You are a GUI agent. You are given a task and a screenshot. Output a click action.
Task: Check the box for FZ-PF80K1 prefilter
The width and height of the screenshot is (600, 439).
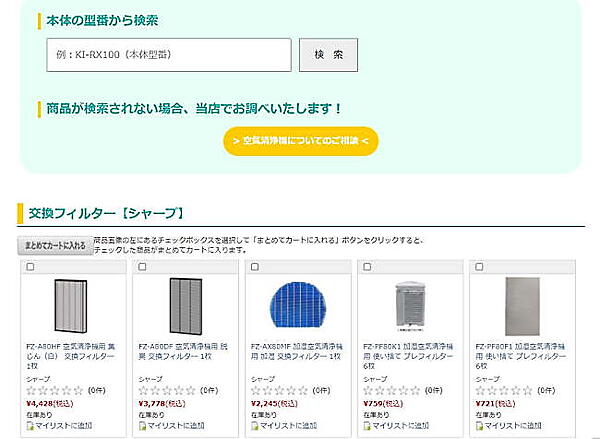pos(367,266)
